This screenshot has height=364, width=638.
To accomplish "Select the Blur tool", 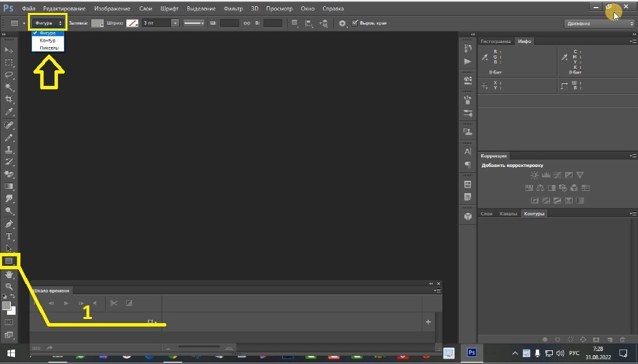I will click(x=9, y=198).
